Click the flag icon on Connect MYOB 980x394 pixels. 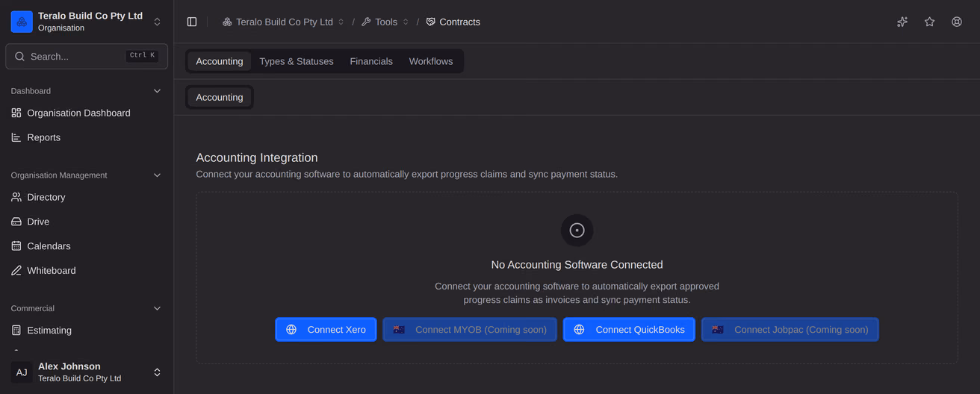[400, 330]
